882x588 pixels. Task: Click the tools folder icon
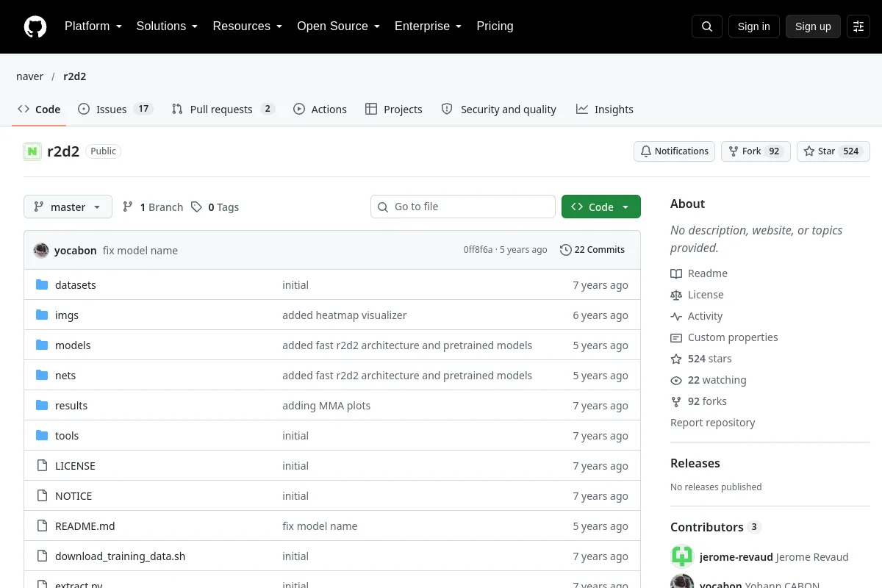(x=42, y=435)
